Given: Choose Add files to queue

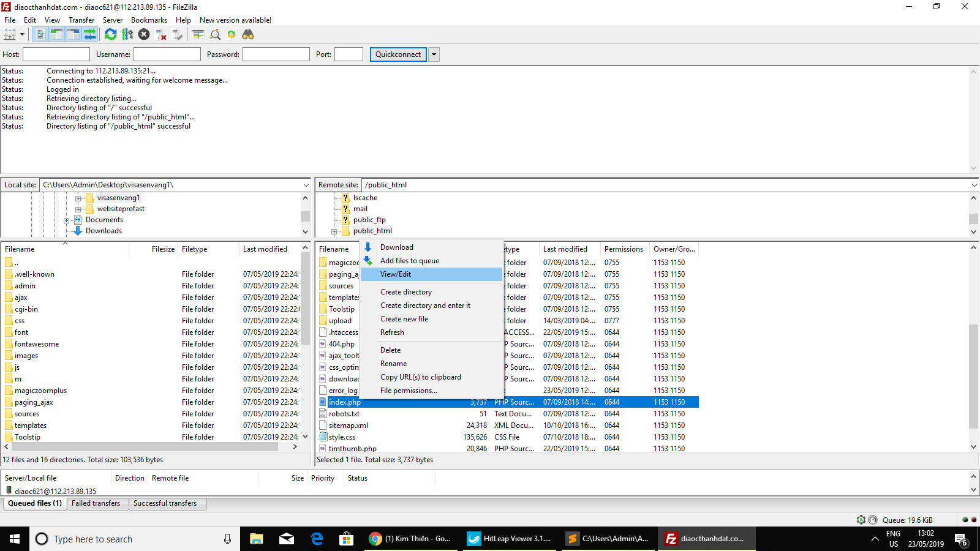Looking at the screenshot, I should 431,261.
